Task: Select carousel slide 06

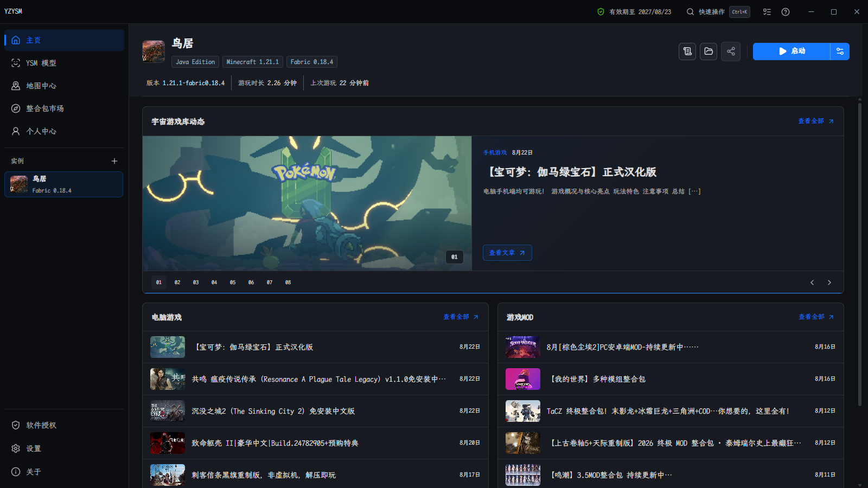Action: pyautogui.click(x=251, y=282)
